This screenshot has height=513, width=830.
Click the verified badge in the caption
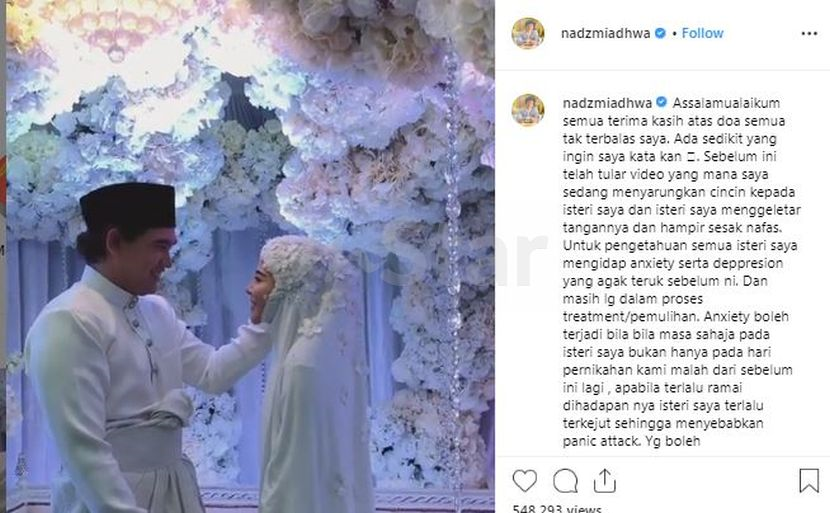pyautogui.click(x=662, y=102)
